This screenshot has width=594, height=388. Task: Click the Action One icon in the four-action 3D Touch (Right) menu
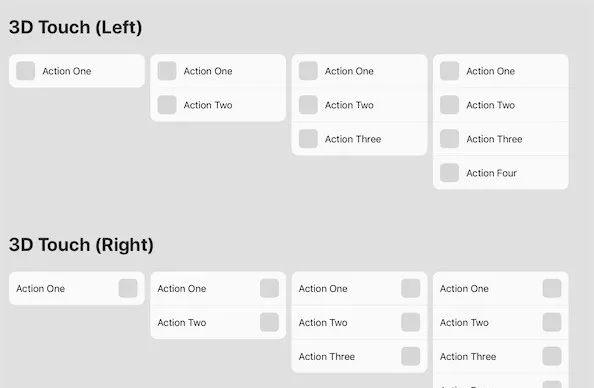tap(552, 288)
